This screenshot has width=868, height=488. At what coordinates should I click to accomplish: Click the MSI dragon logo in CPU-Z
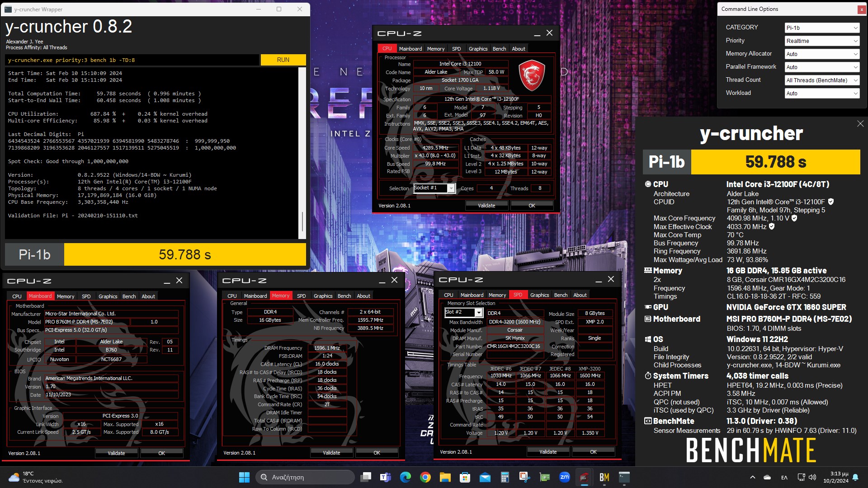[532, 75]
